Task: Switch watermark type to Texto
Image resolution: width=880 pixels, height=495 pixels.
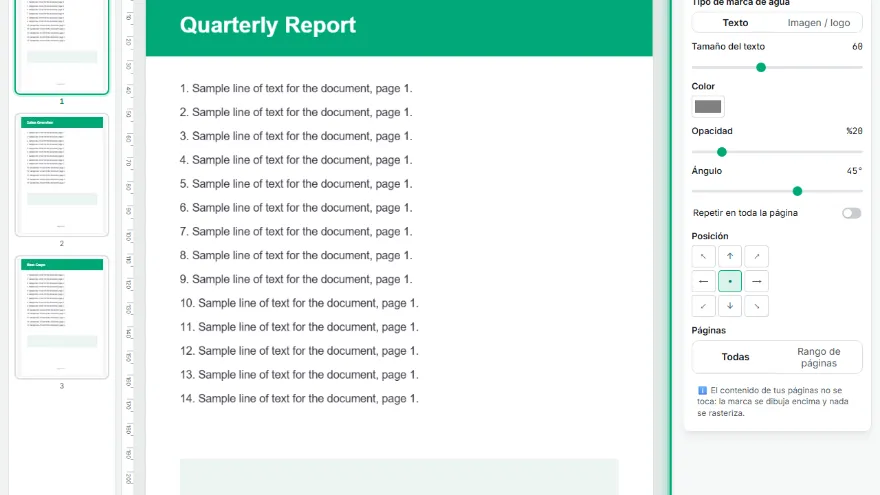Action: click(735, 23)
